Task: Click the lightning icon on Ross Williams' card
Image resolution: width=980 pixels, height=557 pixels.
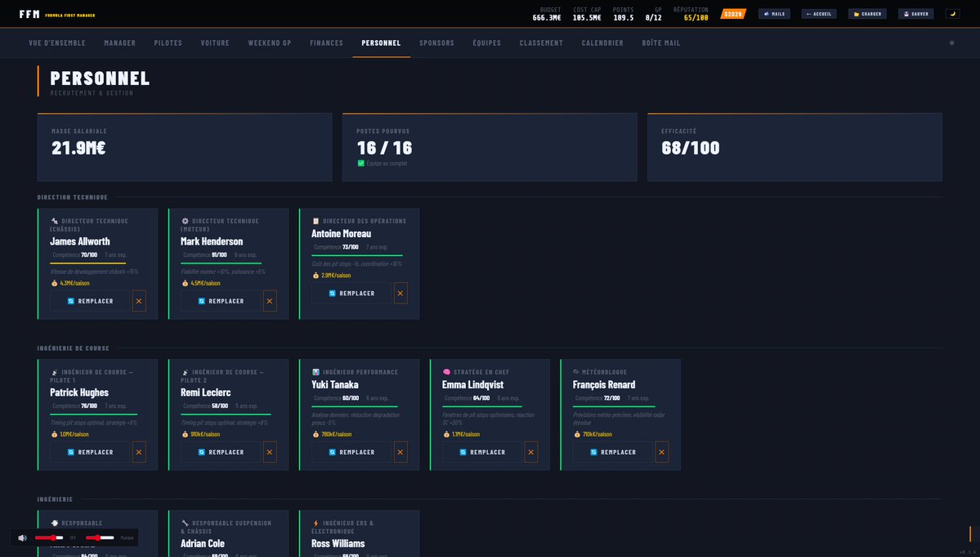Action: click(315, 523)
